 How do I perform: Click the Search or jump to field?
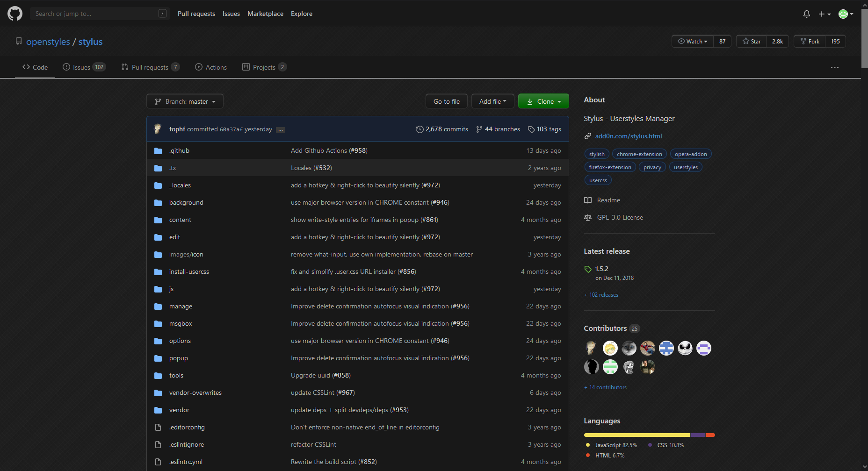pyautogui.click(x=100, y=14)
